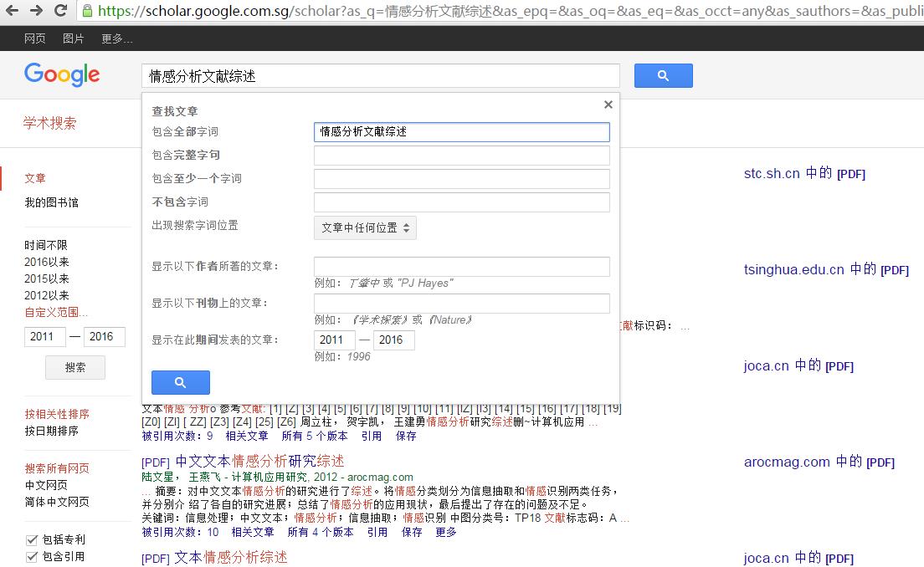The image size is (924, 567).
Task: Open the 更多... menu in the top bar
Action: click(x=116, y=38)
